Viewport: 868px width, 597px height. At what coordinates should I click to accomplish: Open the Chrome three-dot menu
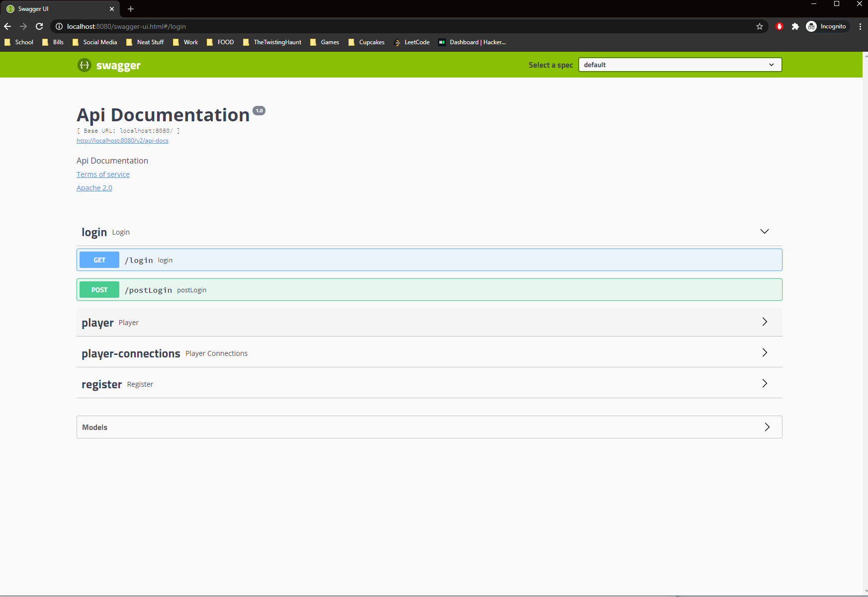pos(860,26)
